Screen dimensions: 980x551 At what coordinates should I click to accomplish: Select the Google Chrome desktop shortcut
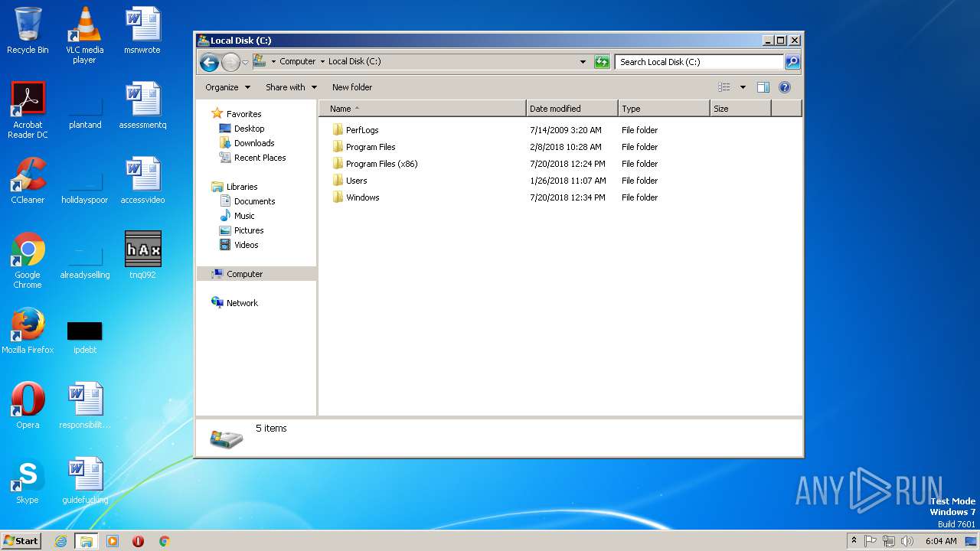[x=28, y=260]
